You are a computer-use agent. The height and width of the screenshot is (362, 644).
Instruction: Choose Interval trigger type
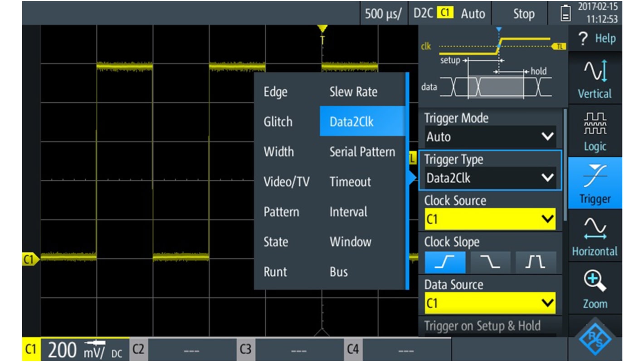coord(348,212)
